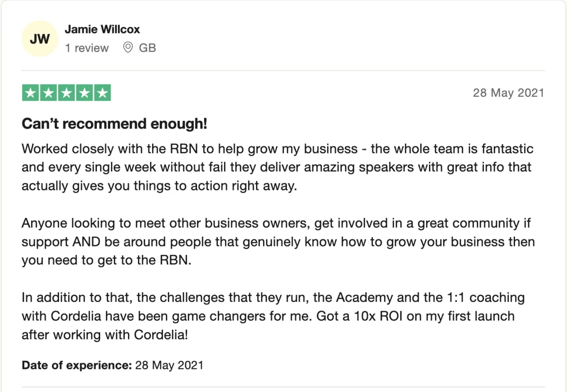Click the paragraph starting "In addition to that"
The width and height of the screenshot is (567, 392).
pos(273,316)
